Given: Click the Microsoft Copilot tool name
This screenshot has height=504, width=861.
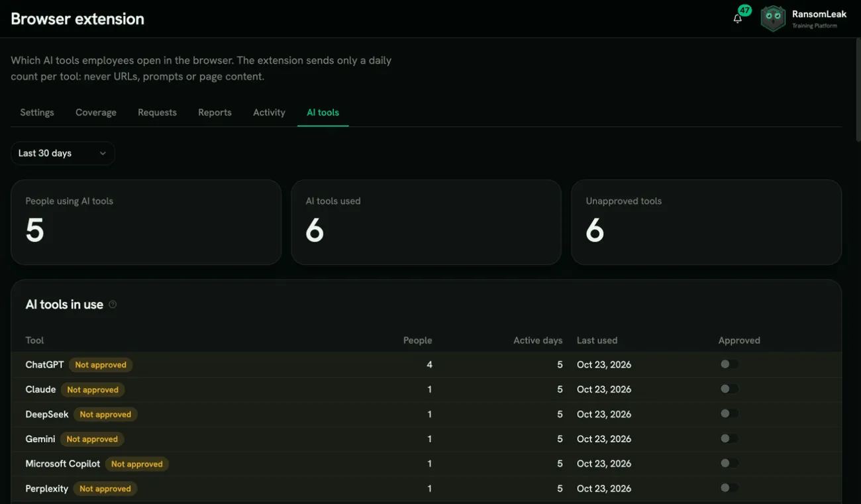Looking at the screenshot, I should [x=63, y=464].
